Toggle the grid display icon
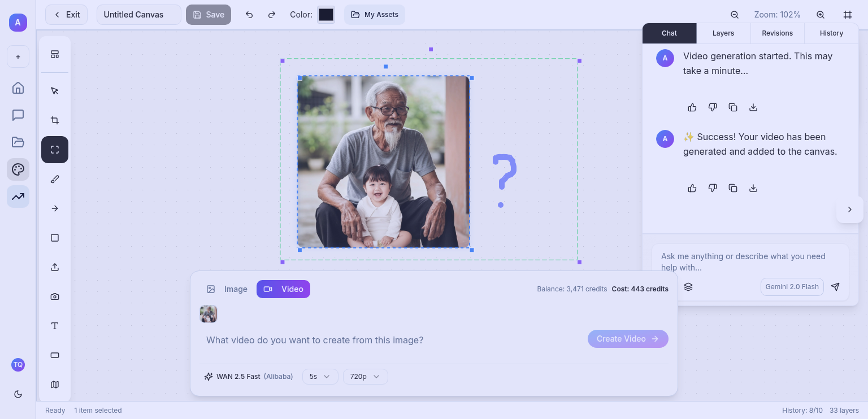868x419 pixels. (x=848, y=15)
